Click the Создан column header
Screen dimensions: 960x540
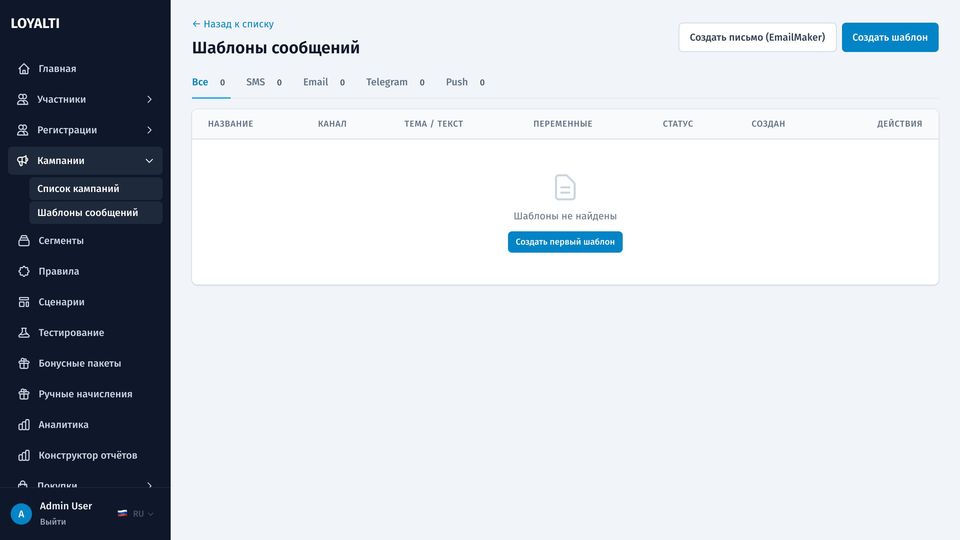pyautogui.click(x=768, y=124)
